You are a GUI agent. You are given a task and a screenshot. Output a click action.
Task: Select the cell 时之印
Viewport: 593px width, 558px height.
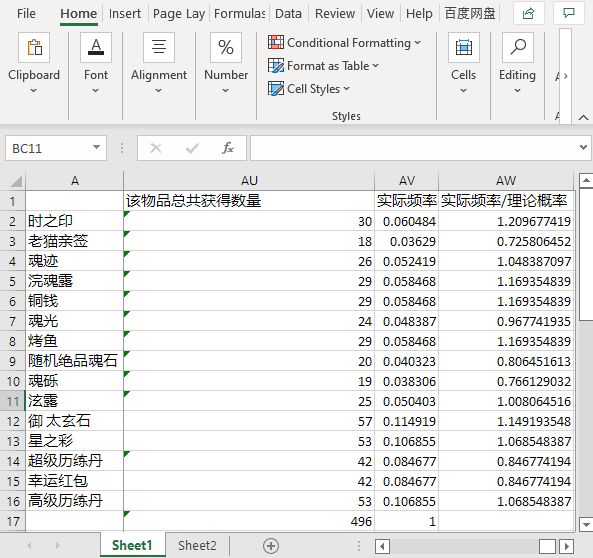[x=75, y=221]
